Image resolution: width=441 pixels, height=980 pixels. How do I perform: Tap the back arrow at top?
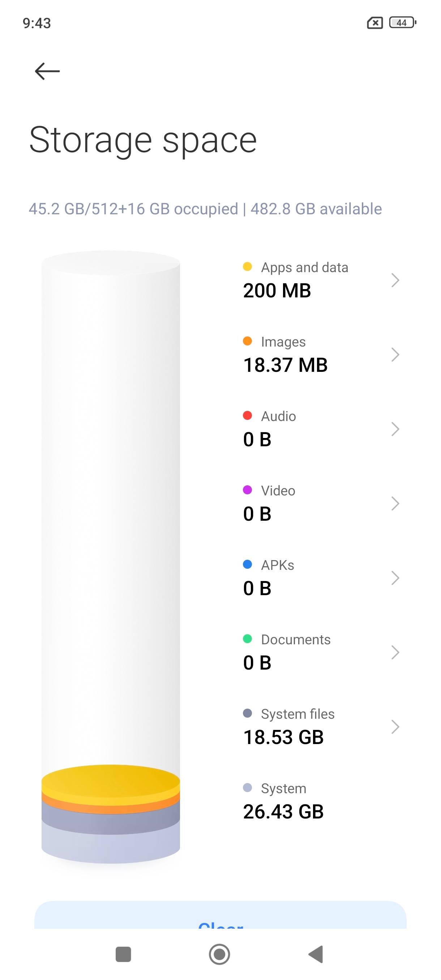click(x=47, y=71)
